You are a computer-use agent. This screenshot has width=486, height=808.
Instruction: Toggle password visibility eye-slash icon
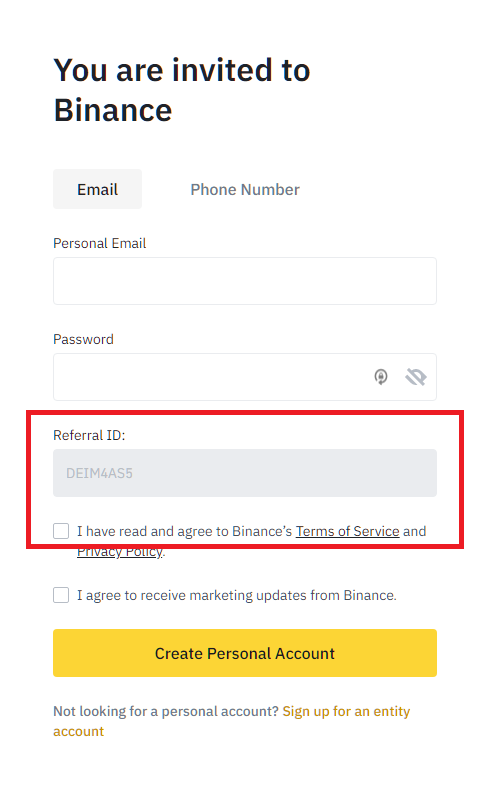point(415,377)
